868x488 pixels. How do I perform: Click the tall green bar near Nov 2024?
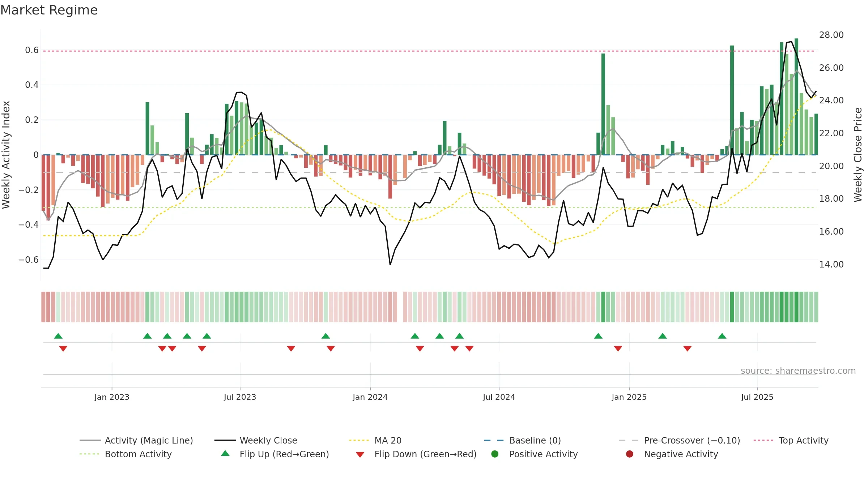[x=603, y=104]
